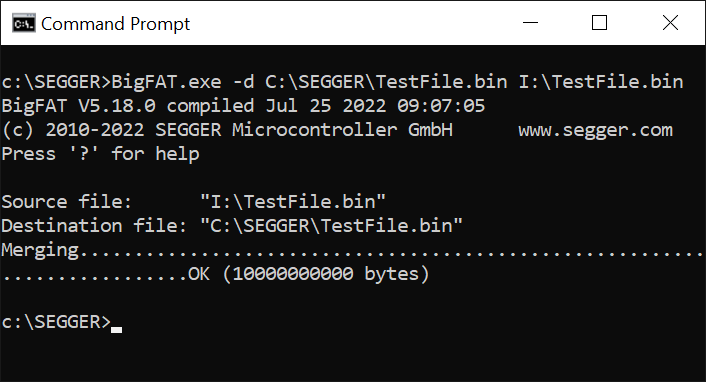Click the 10000000000 bytes value
This screenshot has width=706, height=382.
(326, 274)
